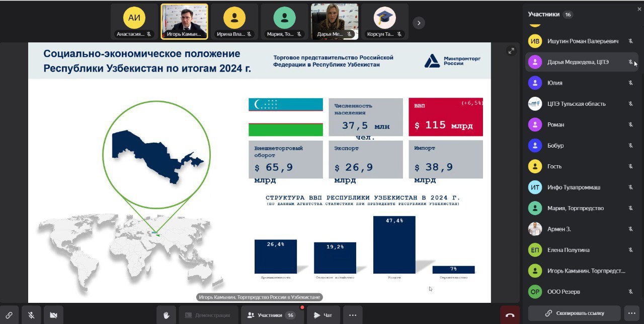Click Скопировать ссылку button

pos(574,313)
